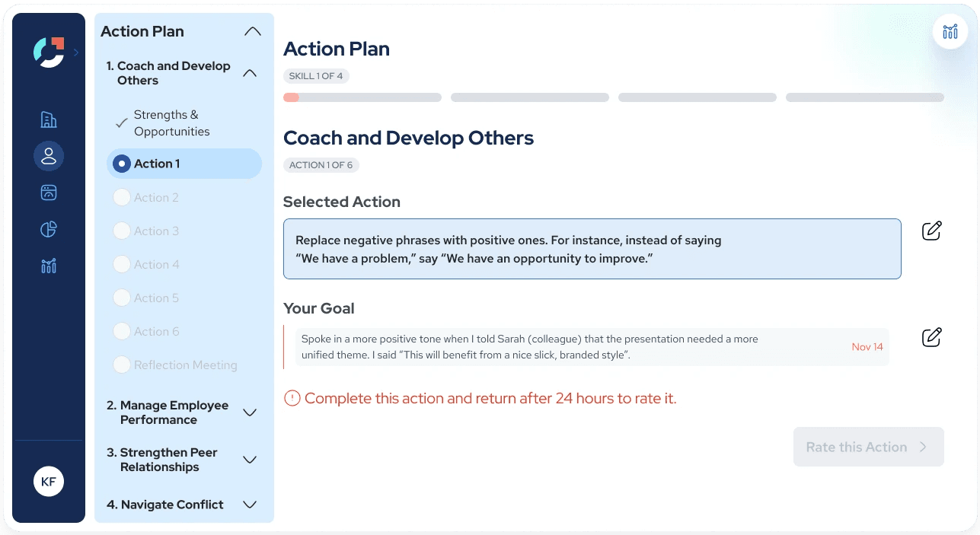The width and height of the screenshot is (980, 535).
Task: Expand the Navigate Conflict section
Action: (250, 505)
